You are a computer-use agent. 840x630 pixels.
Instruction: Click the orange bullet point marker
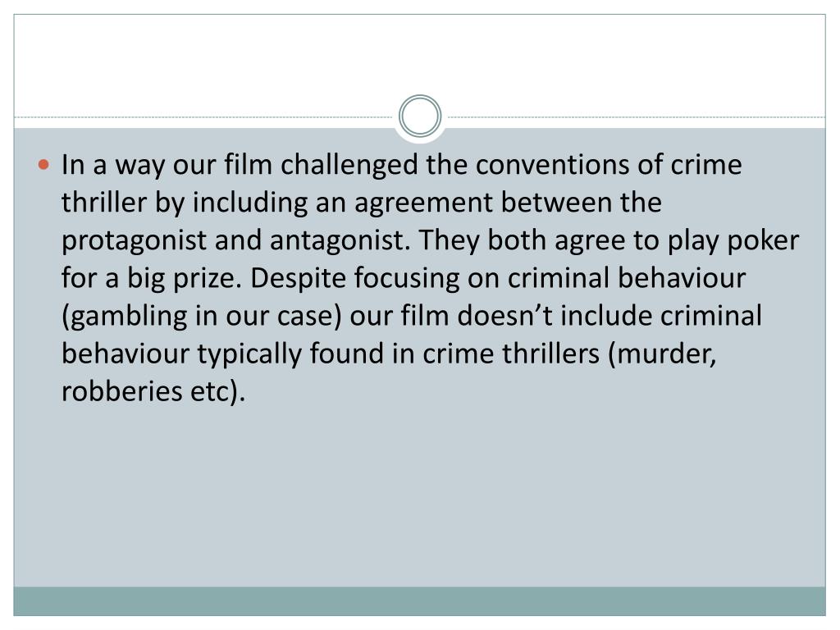coord(44,164)
